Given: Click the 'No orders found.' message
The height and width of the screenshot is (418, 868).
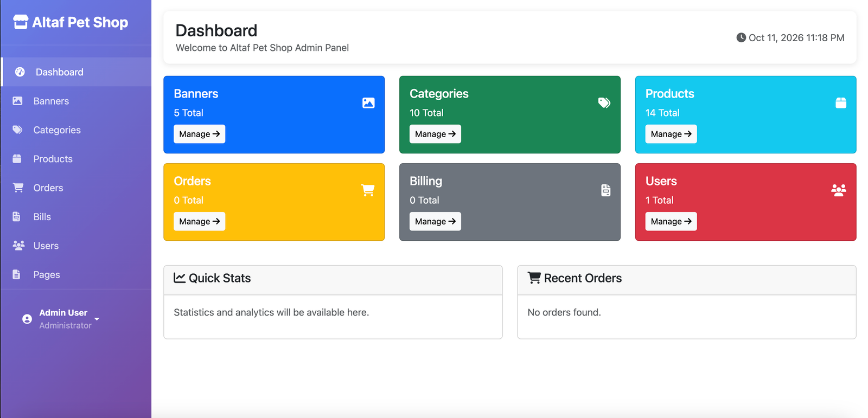Looking at the screenshot, I should [564, 312].
